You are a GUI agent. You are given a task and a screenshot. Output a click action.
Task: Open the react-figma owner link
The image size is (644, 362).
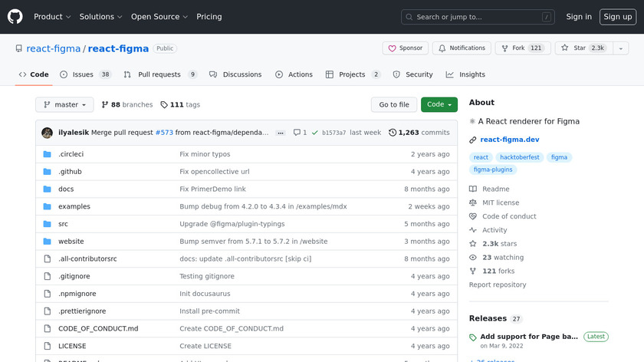(x=54, y=48)
